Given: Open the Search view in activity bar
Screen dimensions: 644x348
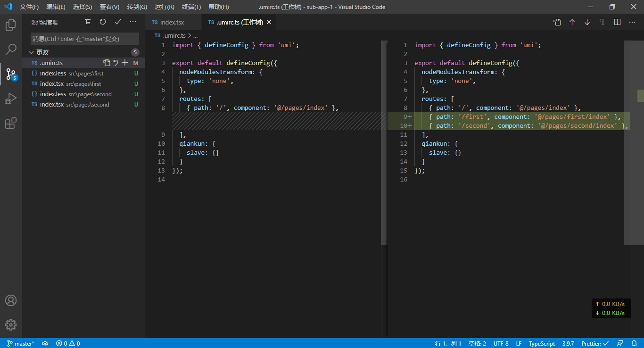Looking at the screenshot, I should click(11, 50).
